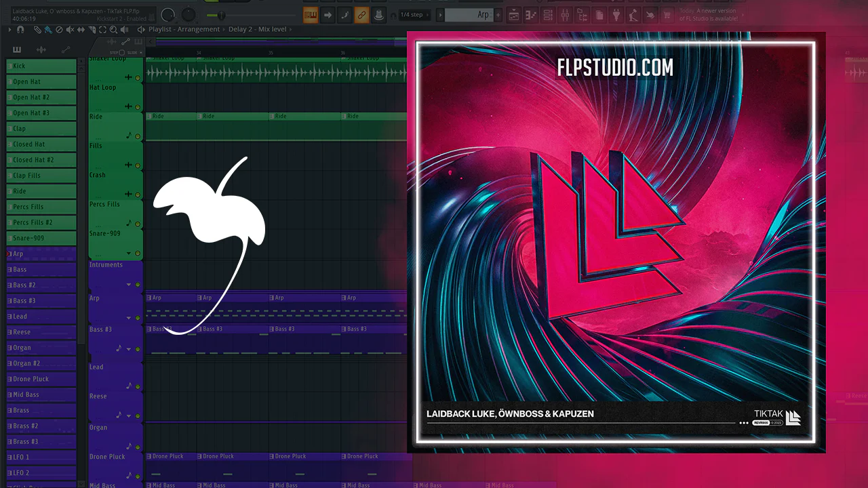
Task: Collapse the Intruments track group arrow
Action: [x=129, y=285]
